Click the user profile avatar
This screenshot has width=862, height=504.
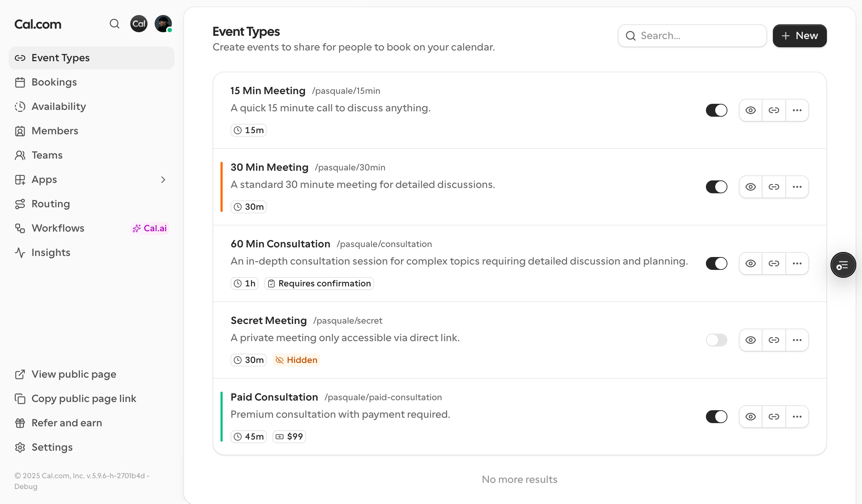point(163,24)
